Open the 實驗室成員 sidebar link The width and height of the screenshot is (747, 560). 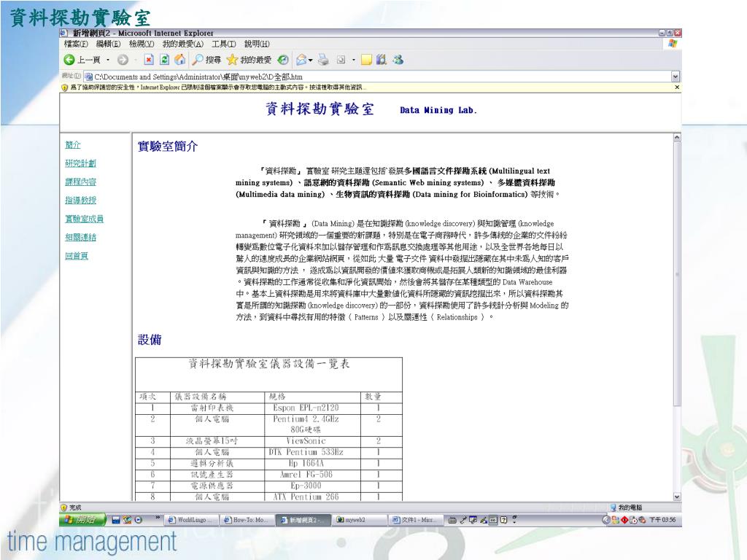pyautogui.click(x=85, y=219)
